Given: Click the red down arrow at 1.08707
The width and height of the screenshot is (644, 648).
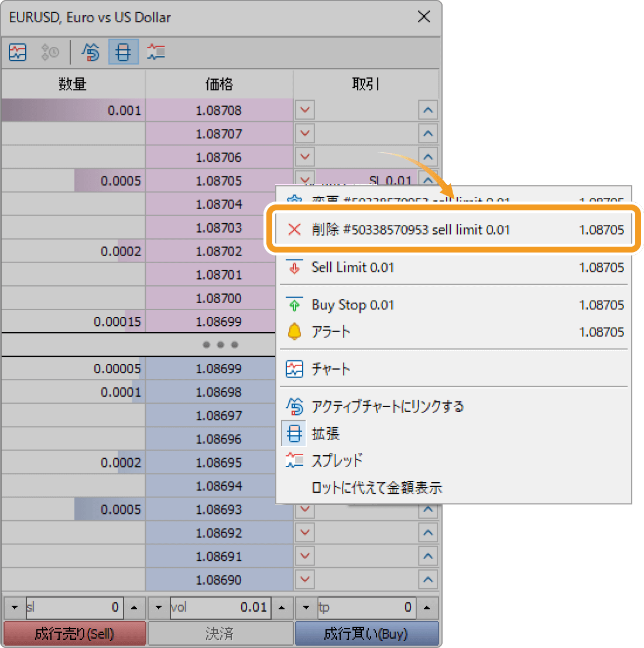Looking at the screenshot, I should click(305, 134).
